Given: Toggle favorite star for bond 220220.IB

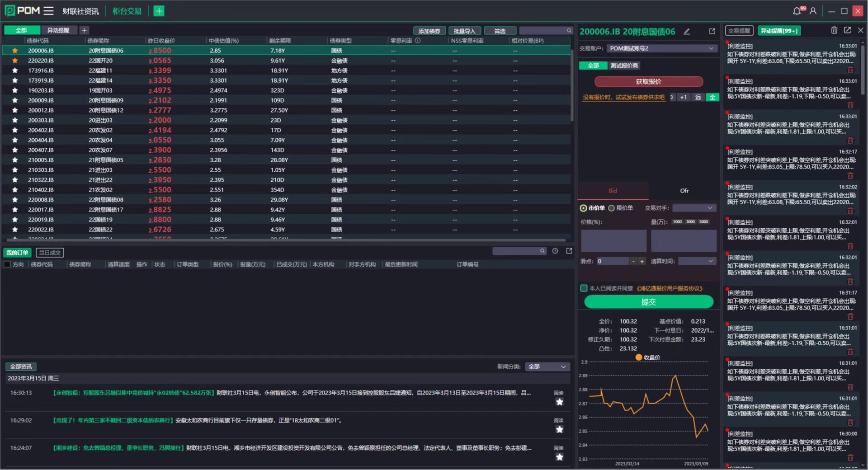Looking at the screenshot, I should click(x=15, y=61).
